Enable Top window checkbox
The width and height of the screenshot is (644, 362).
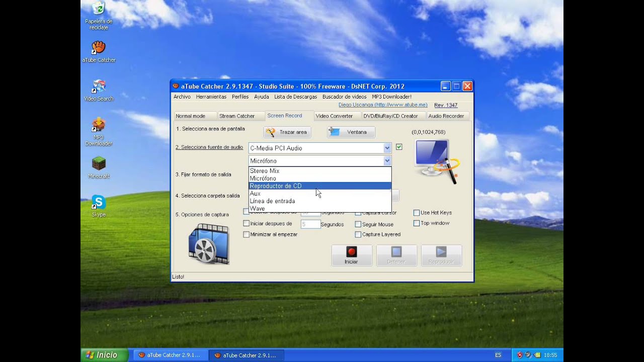coord(417,223)
